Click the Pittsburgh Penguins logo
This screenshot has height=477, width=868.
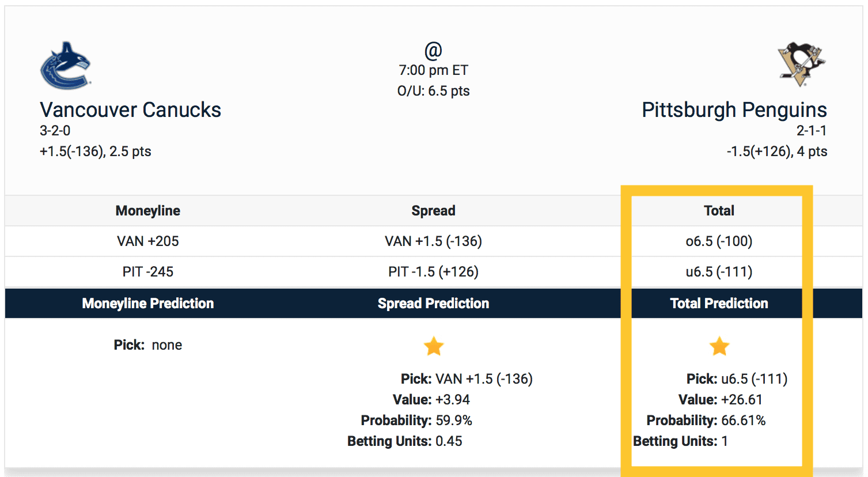coord(802,63)
